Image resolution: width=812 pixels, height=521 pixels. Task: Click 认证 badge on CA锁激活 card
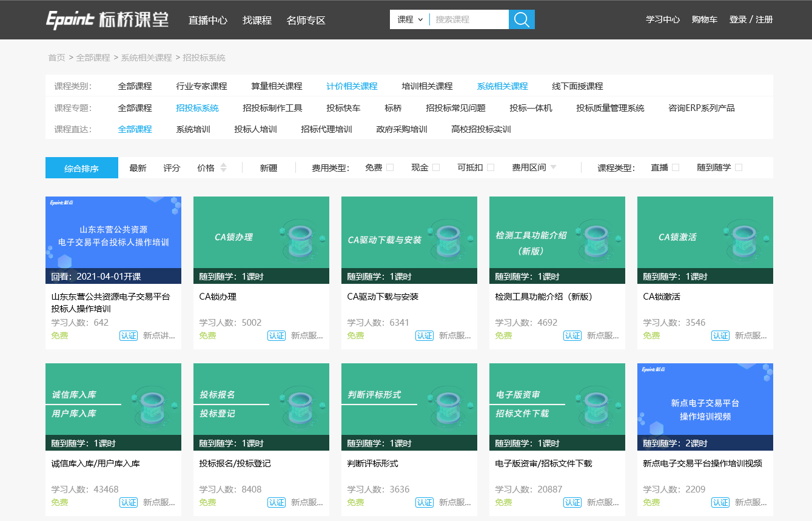point(720,335)
